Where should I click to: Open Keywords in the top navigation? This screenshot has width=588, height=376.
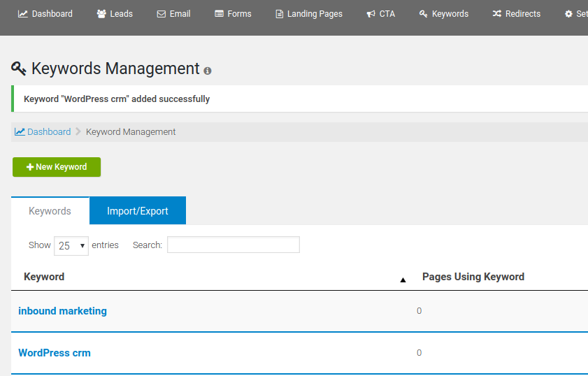[x=444, y=14]
